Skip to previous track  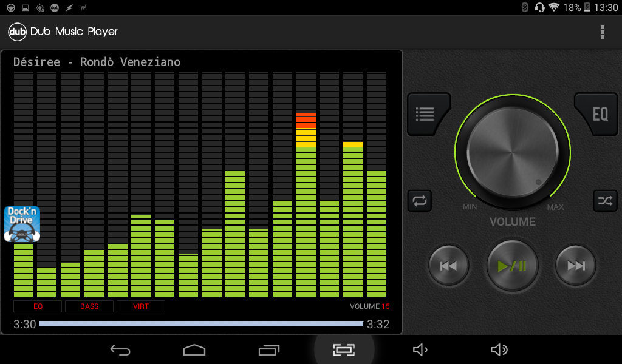click(x=449, y=266)
